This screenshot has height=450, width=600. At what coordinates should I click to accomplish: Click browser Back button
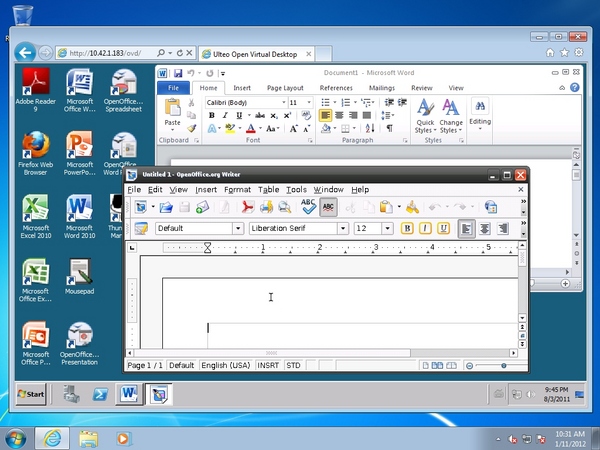tap(25, 53)
